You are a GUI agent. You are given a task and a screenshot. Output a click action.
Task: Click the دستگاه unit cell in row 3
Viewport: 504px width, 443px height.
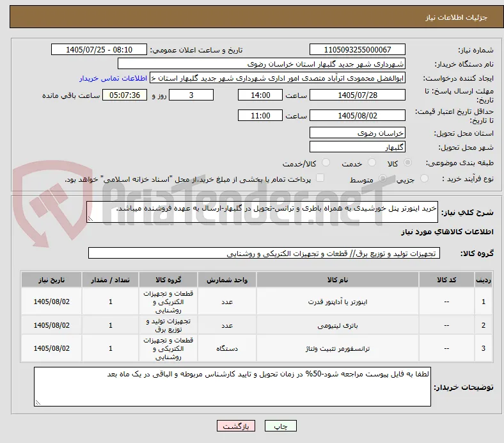tap(227, 348)
